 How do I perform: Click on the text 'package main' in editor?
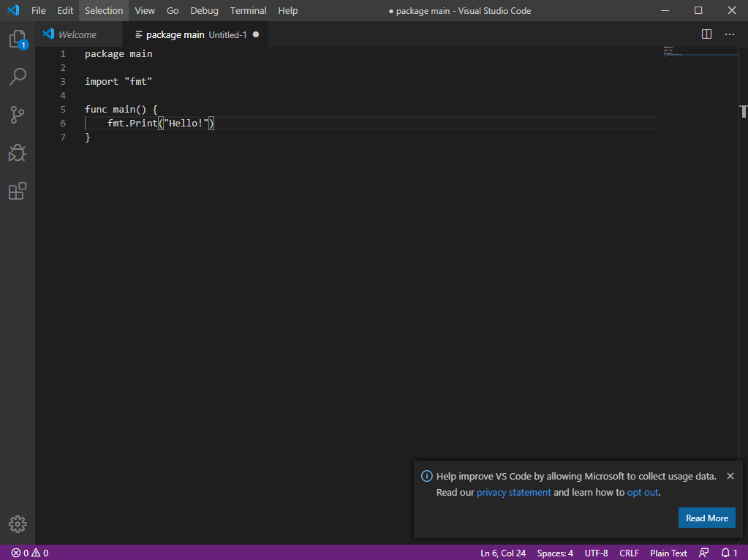118,54
